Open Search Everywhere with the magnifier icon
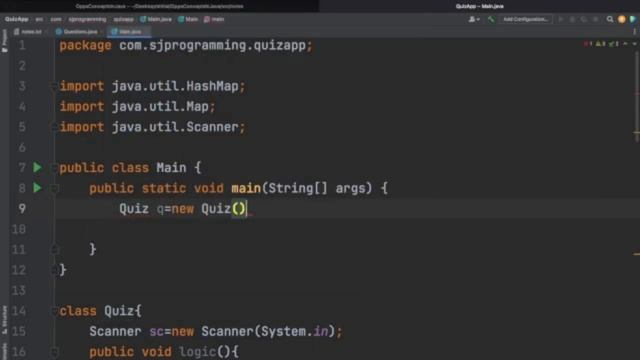This screenshot has width=640, height=360. coord(610,19)
